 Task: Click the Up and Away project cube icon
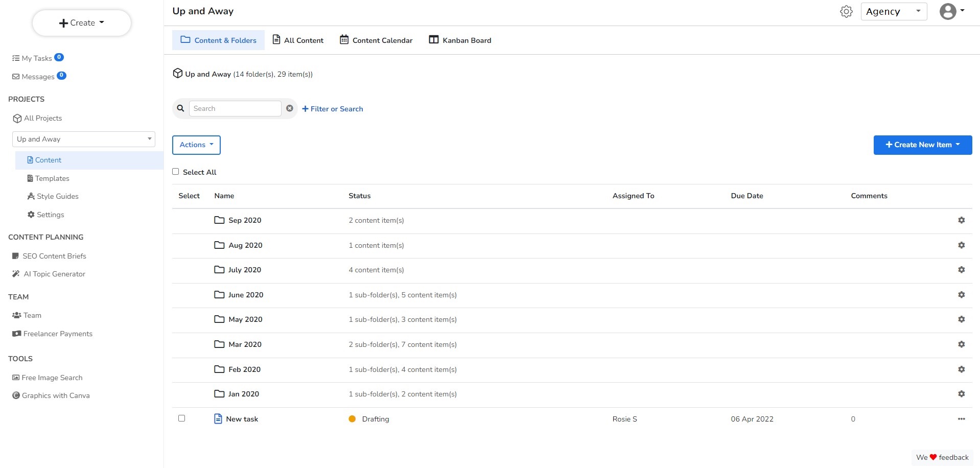[177, 74]
